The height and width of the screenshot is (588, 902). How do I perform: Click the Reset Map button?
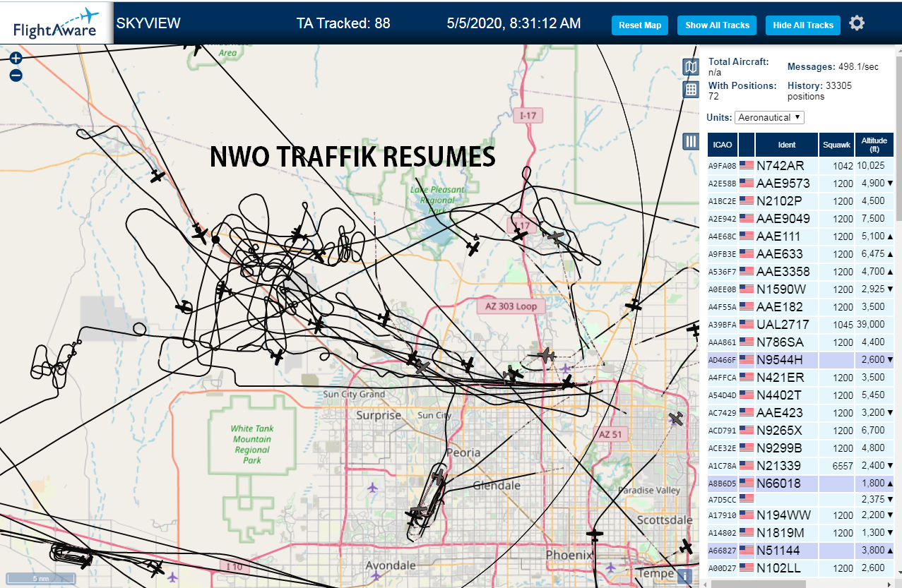[x=640, y=25]
